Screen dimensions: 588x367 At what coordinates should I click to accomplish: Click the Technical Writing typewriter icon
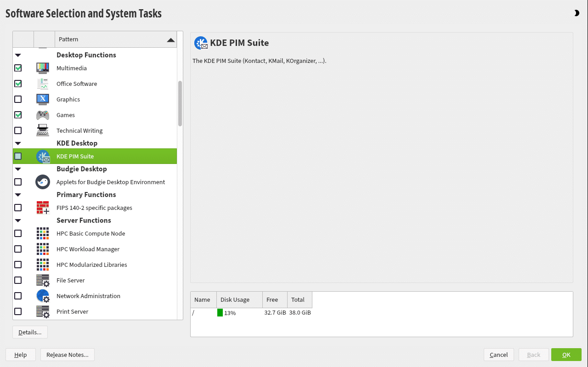[x=43, y=130]
